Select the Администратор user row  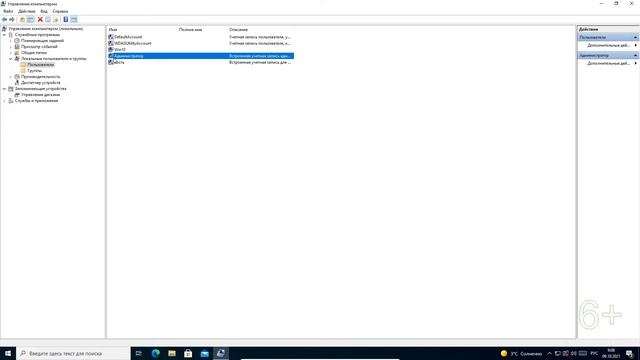pos(200,56)
